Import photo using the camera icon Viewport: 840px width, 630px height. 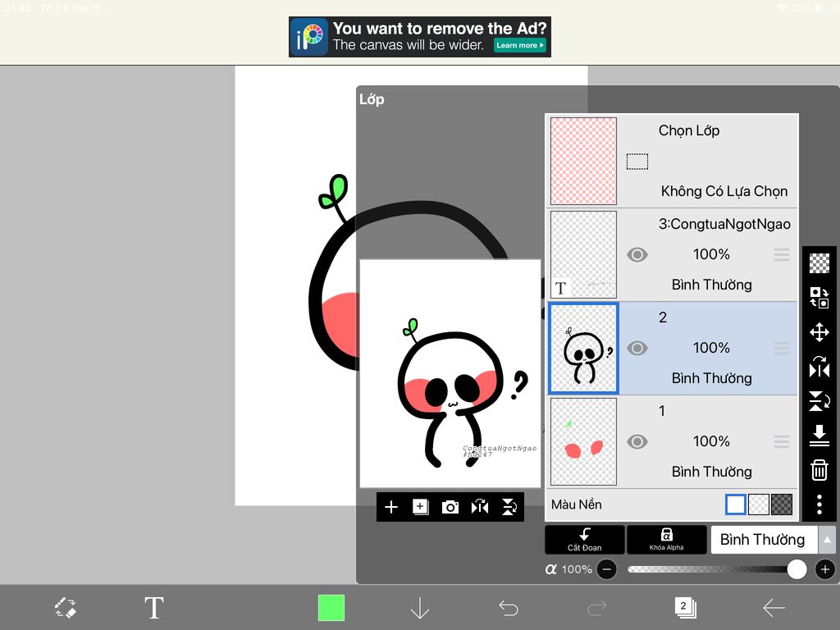pyautogui.click(x=450, y=507)
